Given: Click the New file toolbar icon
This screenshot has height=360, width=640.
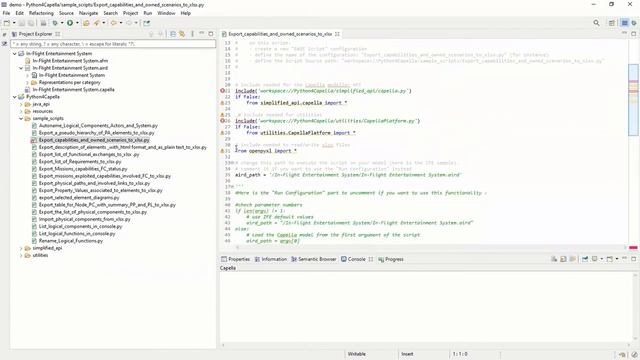Looking at the screenshot, I should (7, 23).
